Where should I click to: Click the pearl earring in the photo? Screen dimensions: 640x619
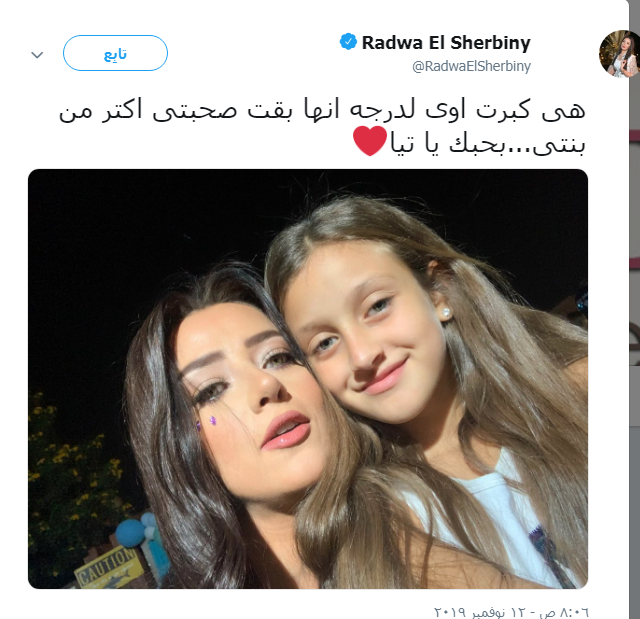446,313
